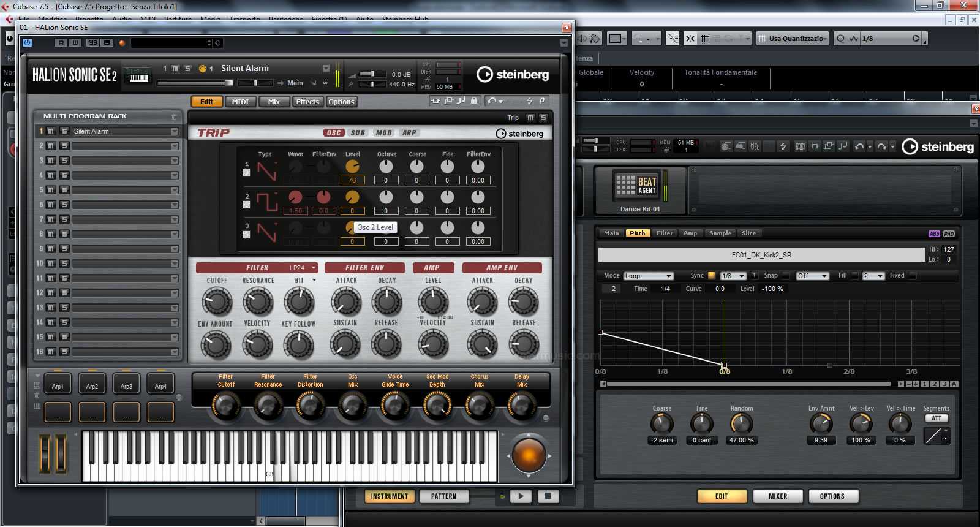
Task: Open the Fill value 2 dropdown
Action: pos(873,276)
